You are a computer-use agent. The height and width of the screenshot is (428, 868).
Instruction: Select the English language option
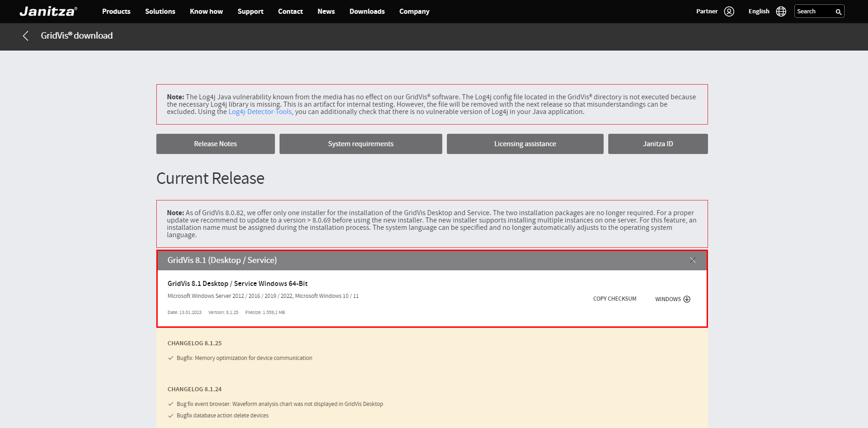coord(759,11)
